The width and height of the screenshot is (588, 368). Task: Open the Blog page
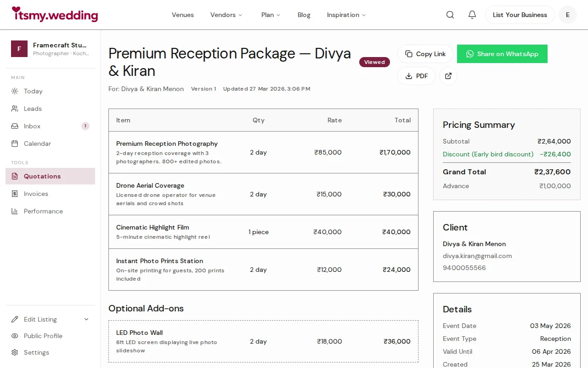click(x=304, y=15)
